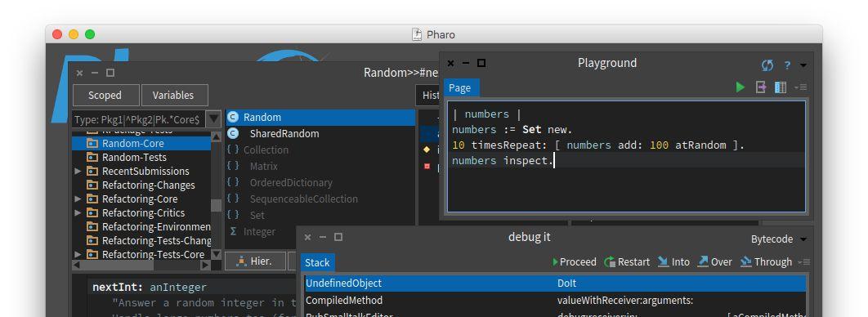Select the Random-Tests package
Viewport: 868px width, 317px height.
coord(141,157)
